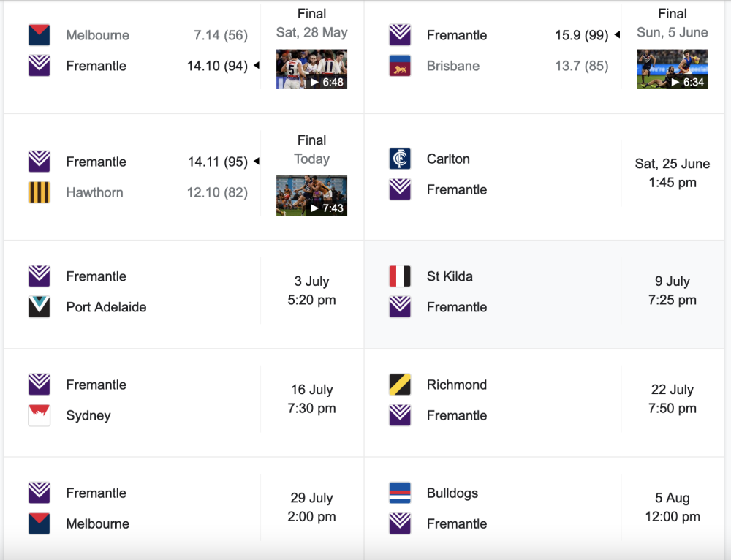Open the 5 Aug 12:00 pm fixture
Image resolution: width=731 pixels, height=560 pixels.
tap(545, 508)
